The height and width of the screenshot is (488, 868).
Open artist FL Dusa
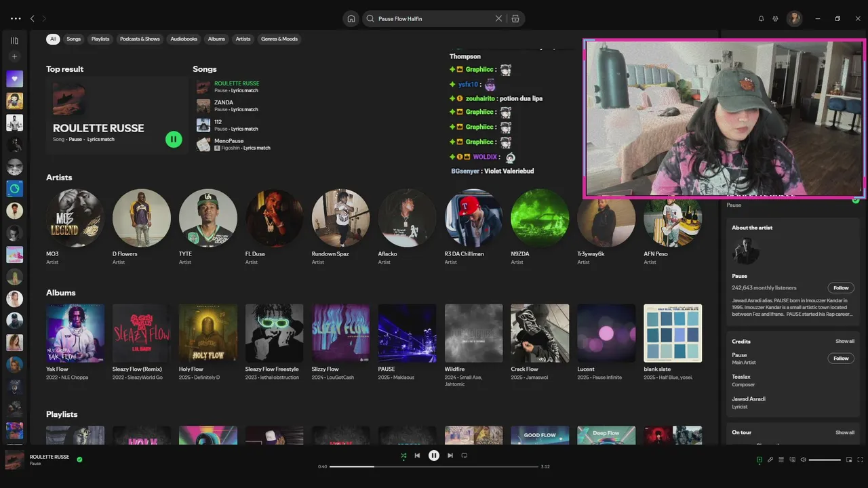[x=275, y=227]
